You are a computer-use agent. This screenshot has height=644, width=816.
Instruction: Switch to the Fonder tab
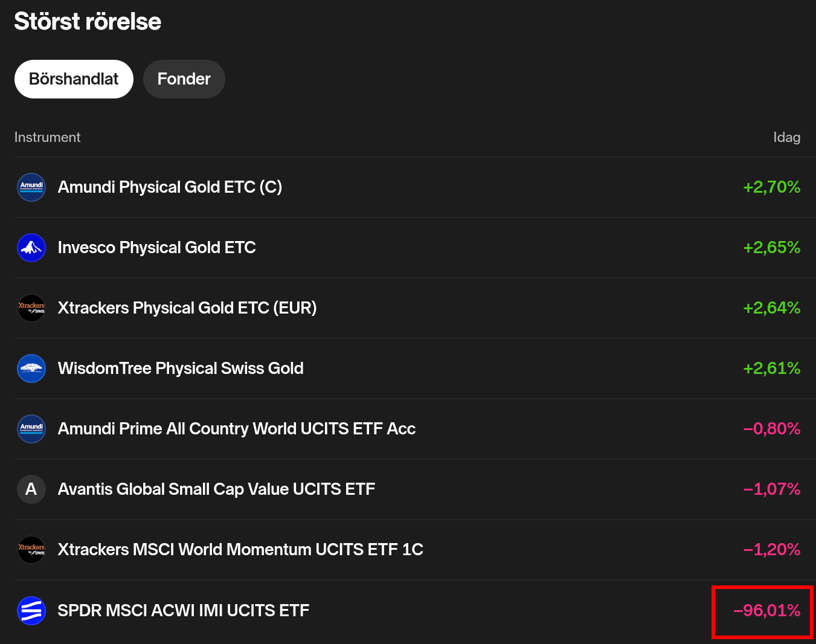click(x=184, y=79)
